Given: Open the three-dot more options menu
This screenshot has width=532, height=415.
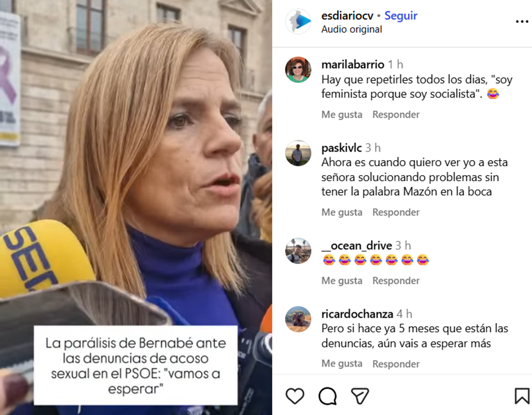Looking at the screenshot, I should pyautogui.click(x=522, y=21).
